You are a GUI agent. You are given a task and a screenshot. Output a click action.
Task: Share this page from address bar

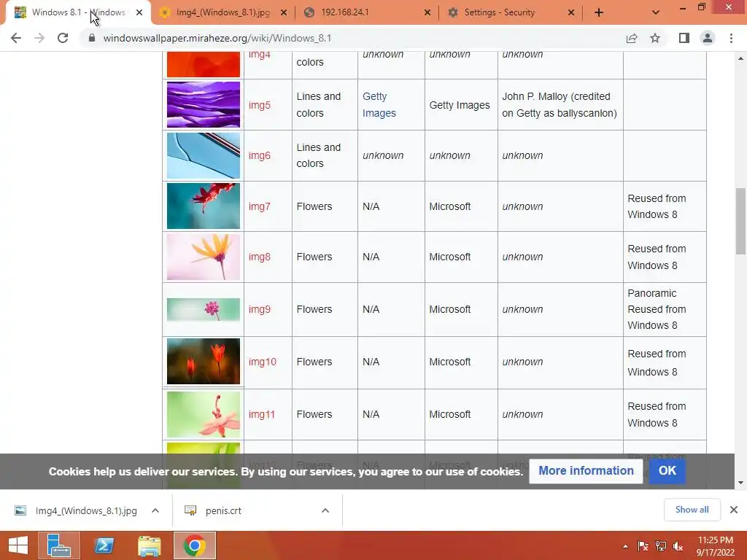pos(632,38)
